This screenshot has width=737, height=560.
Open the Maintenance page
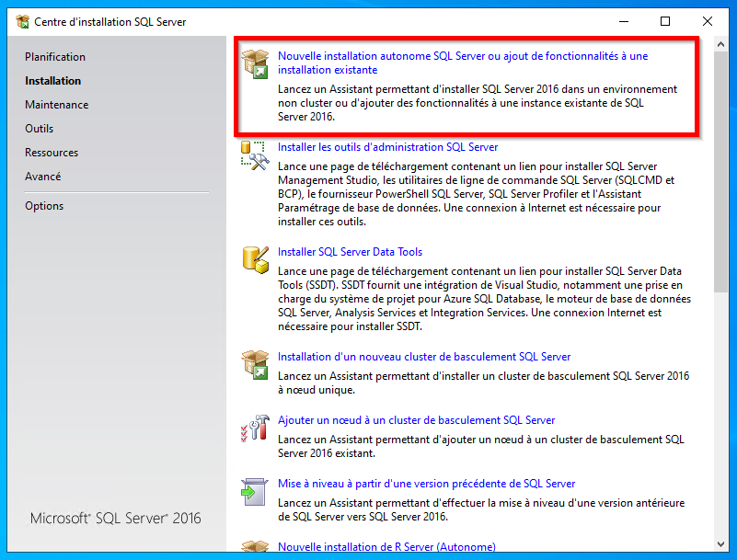(x=56, y=105)
